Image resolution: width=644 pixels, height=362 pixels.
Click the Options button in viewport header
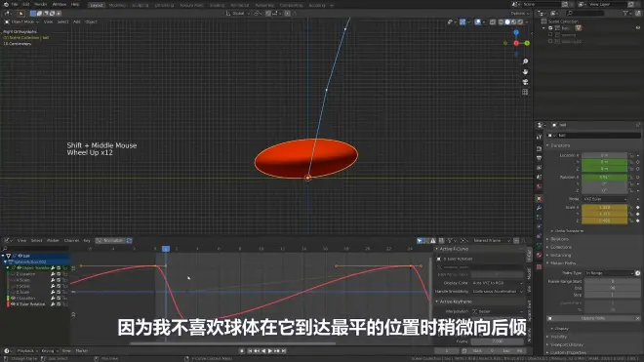(x=519, y=13)
